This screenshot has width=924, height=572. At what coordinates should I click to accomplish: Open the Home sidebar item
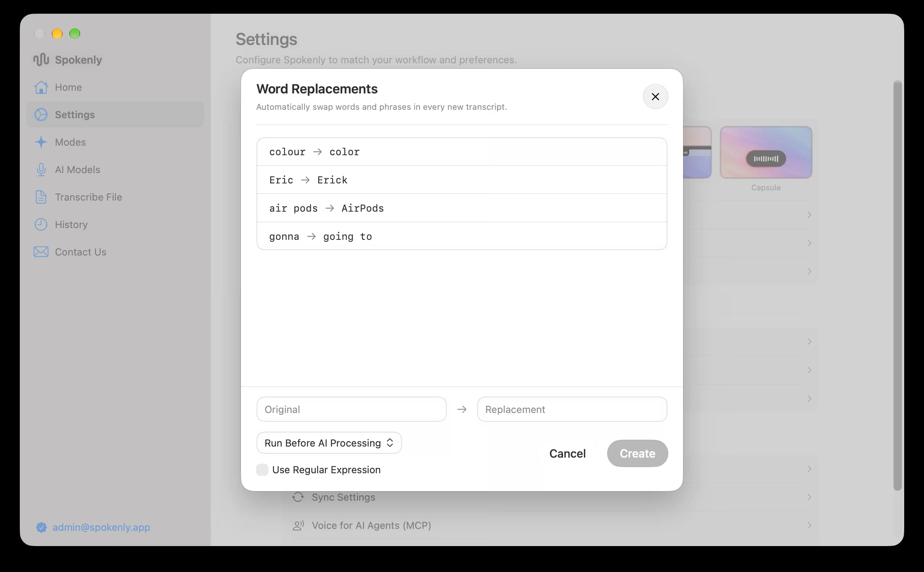tap(115, 87)
